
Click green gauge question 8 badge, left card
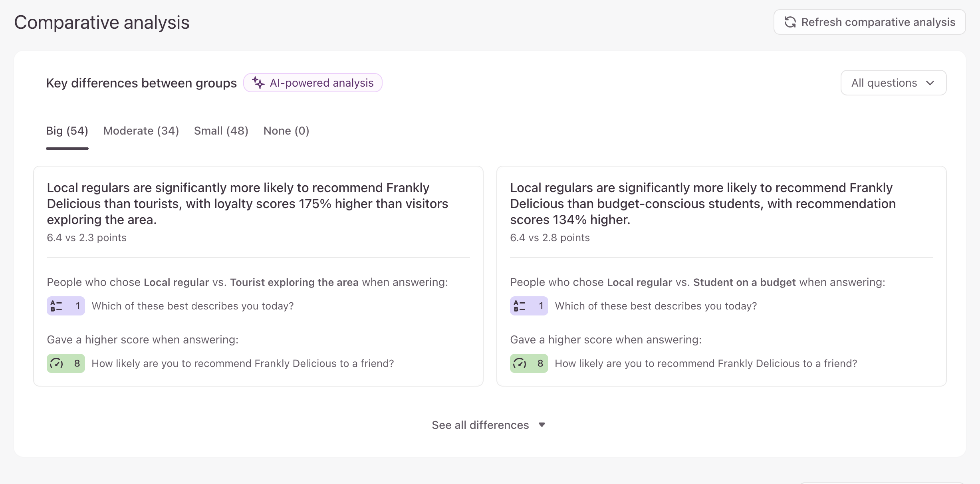(66, 363)
